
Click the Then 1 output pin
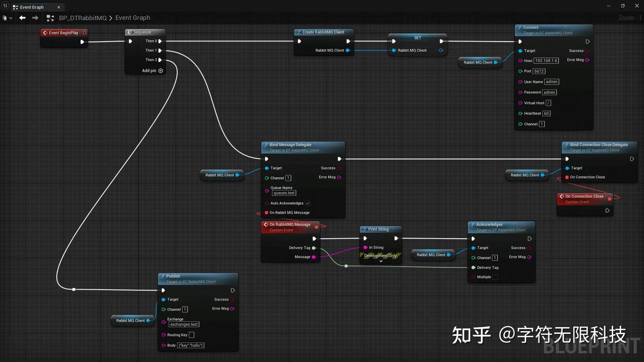tap(160, 51)
